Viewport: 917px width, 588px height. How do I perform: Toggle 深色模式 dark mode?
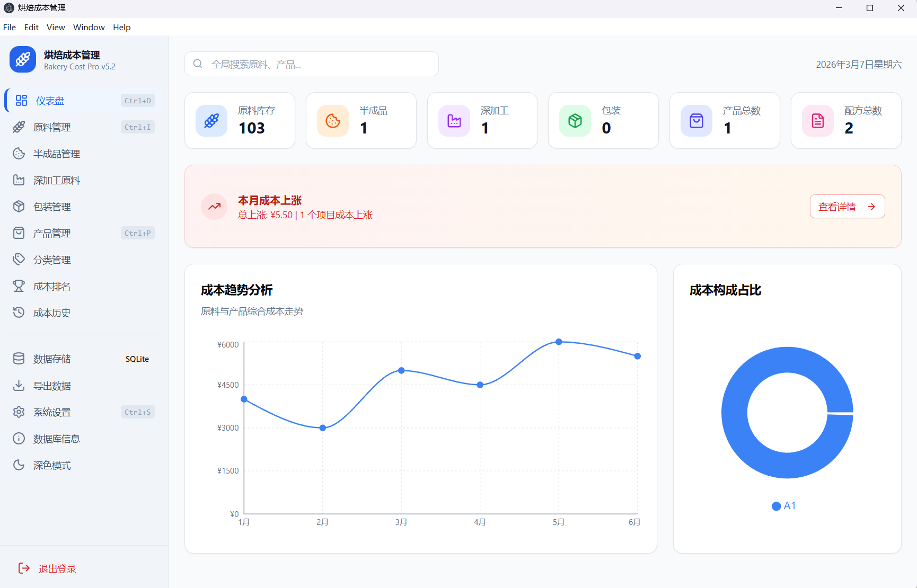(51, 465)
